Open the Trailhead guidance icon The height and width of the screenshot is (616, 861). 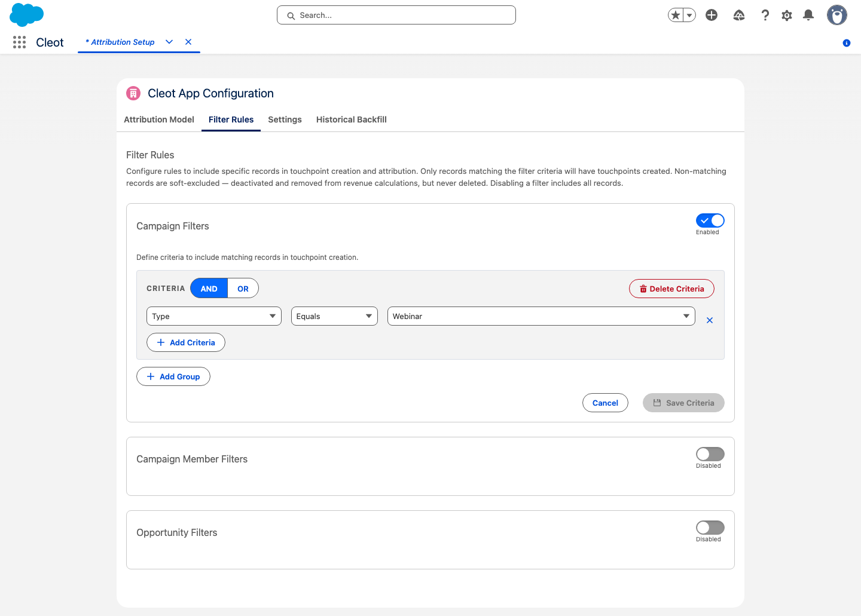point(739,15)
